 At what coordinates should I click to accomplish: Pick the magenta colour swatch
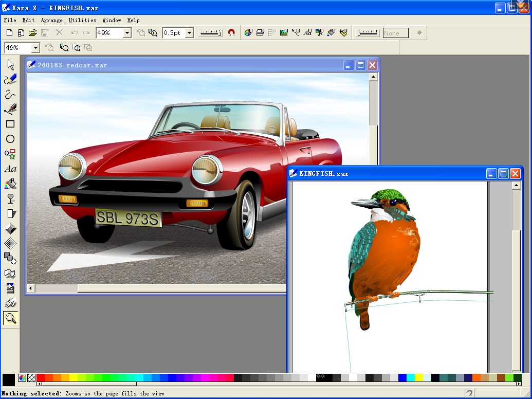205,377
